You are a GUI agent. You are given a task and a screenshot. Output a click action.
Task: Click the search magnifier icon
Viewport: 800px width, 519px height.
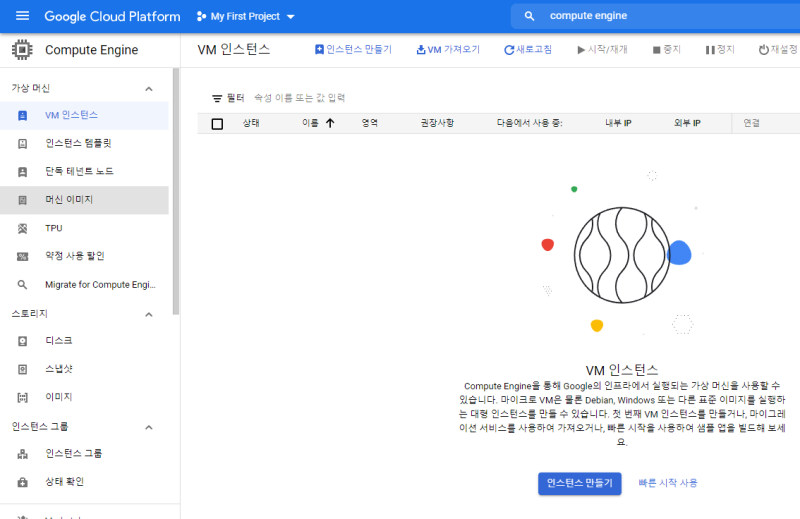(529, 17)
